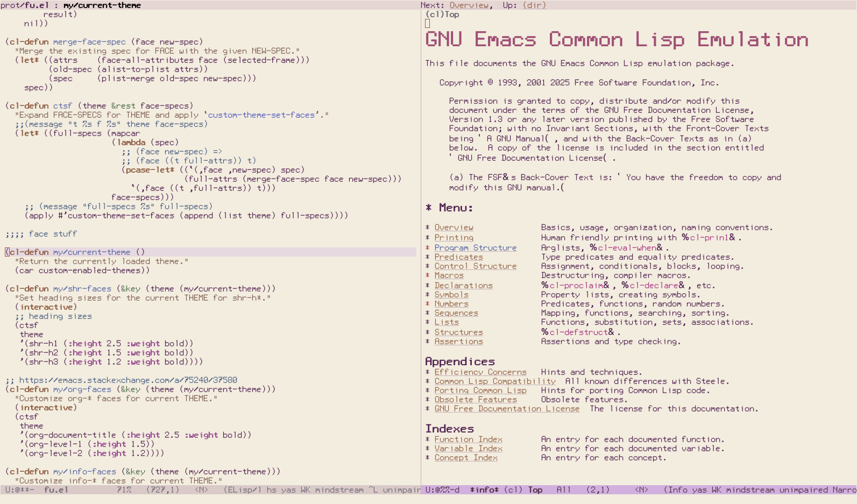Click the 71% position indicator in mode line
Screen dimensions: 857x504
click(124, 489)
